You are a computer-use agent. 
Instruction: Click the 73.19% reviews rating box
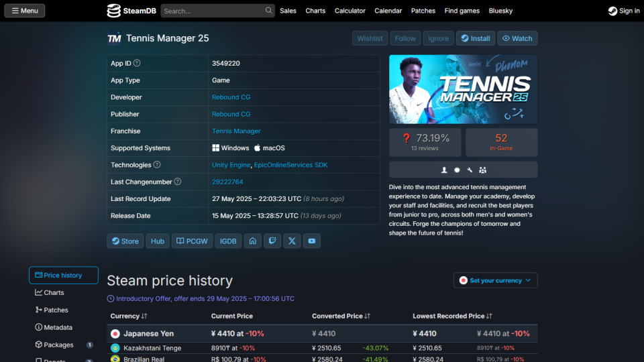click(x=425, y=142)
